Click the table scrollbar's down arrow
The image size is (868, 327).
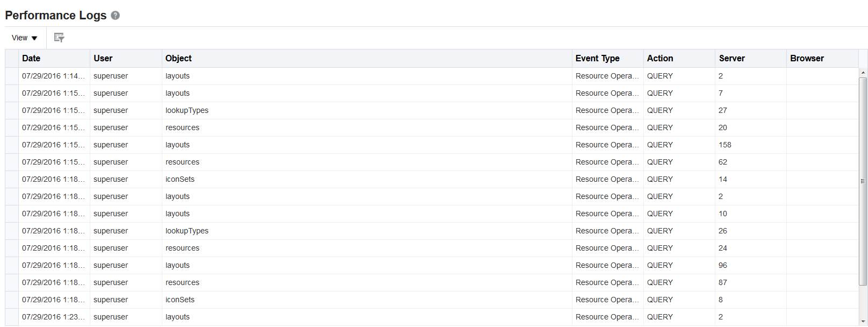pos(863,322)
